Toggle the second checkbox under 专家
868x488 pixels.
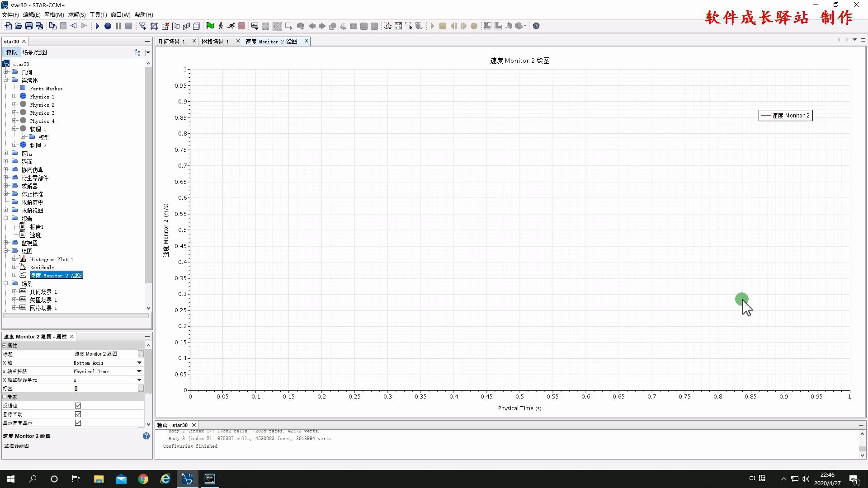pyautogui.click(x=78, y=414)
